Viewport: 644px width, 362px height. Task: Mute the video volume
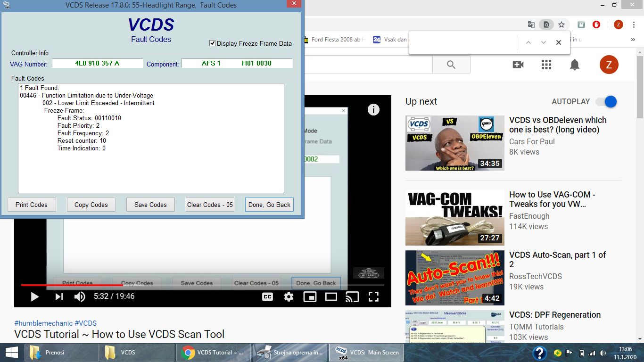80,296
